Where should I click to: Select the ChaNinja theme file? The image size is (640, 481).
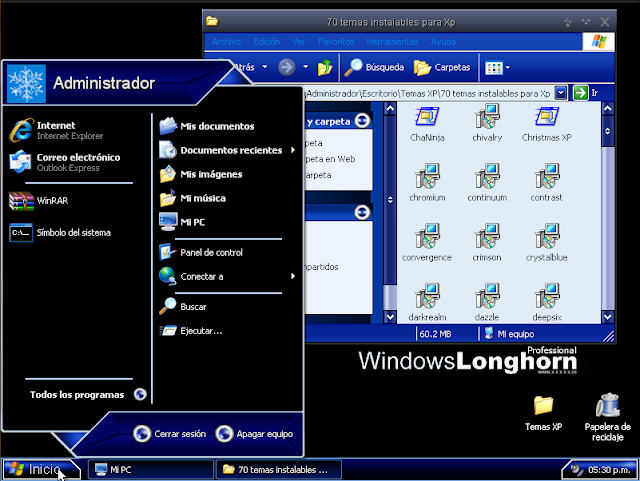coord(427,123)
